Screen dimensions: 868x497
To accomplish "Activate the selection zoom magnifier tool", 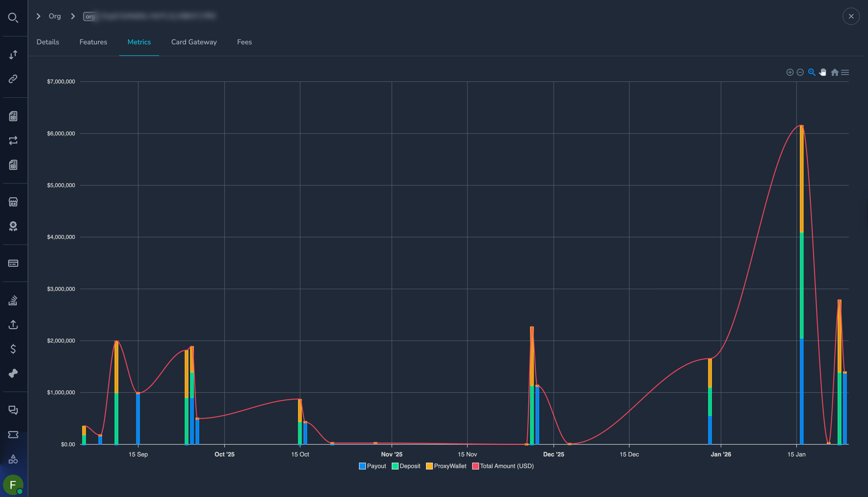I will point(812,72).
